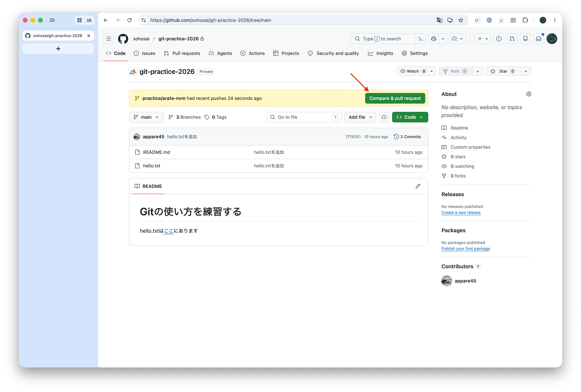Open About settings gear icon
The width and height of the screenshot is (581, 392).
529,94
